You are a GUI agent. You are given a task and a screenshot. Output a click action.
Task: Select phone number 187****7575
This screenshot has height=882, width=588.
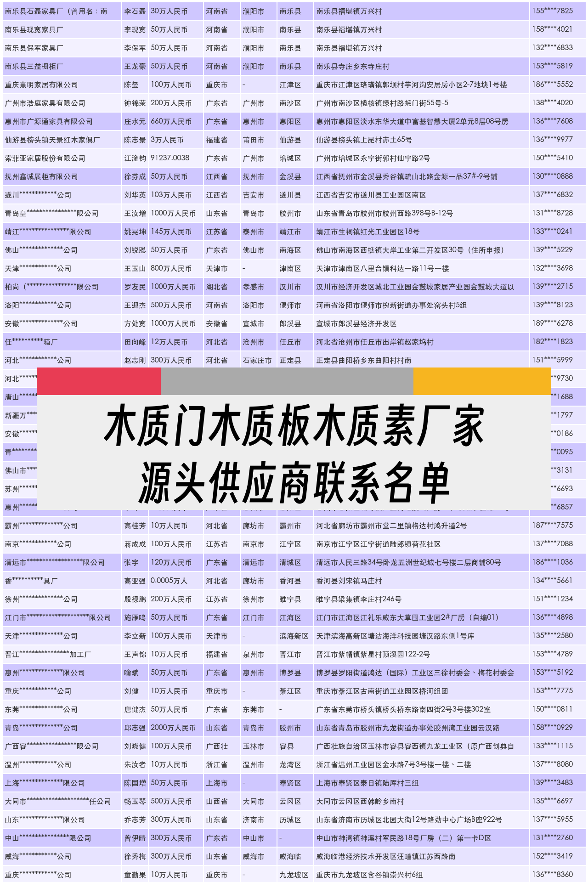tap(552, 526)
